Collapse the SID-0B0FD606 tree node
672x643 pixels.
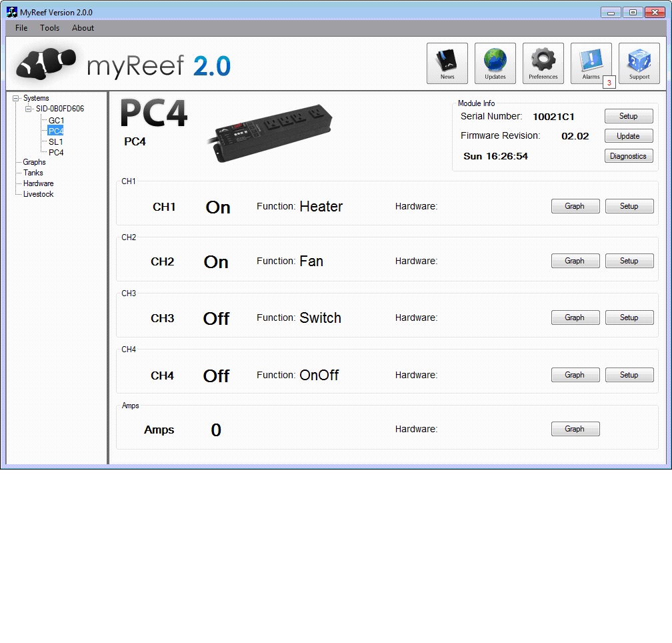point(28,109)
